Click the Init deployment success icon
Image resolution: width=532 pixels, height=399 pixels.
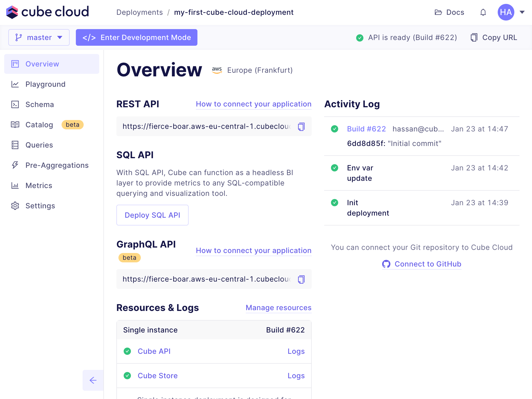pyautogui.click(x=335, y=203)
